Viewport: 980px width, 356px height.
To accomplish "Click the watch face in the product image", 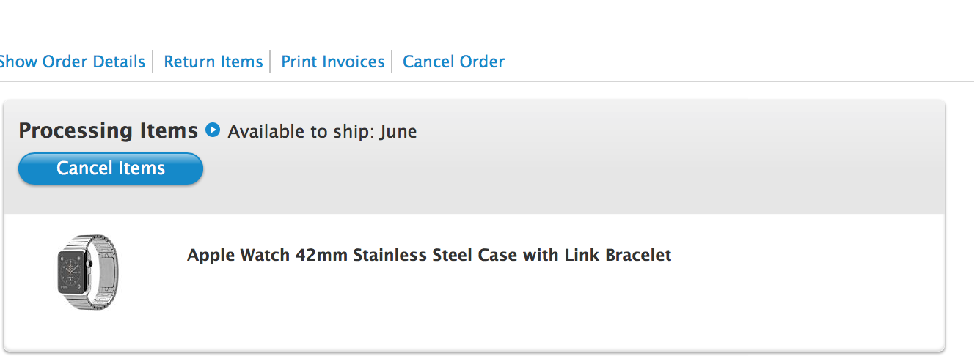I will pos(74,270).
